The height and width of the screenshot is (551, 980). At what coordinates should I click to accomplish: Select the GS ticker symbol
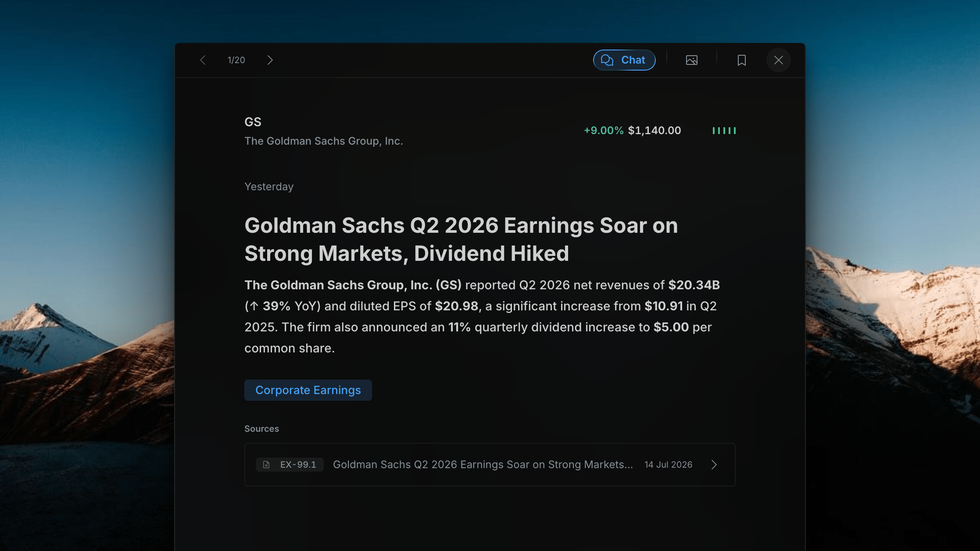coord(253,122)
